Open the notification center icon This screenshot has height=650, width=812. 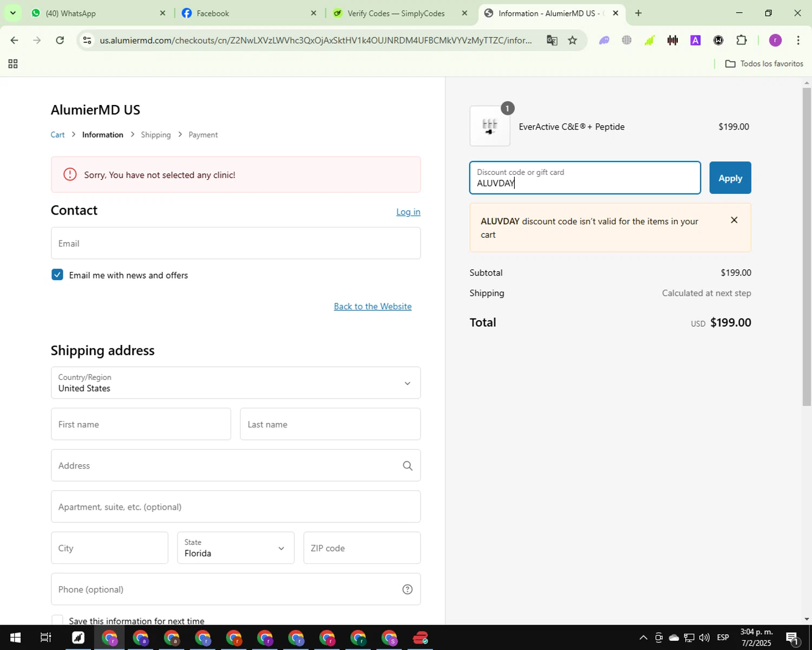tap(793, 638)
